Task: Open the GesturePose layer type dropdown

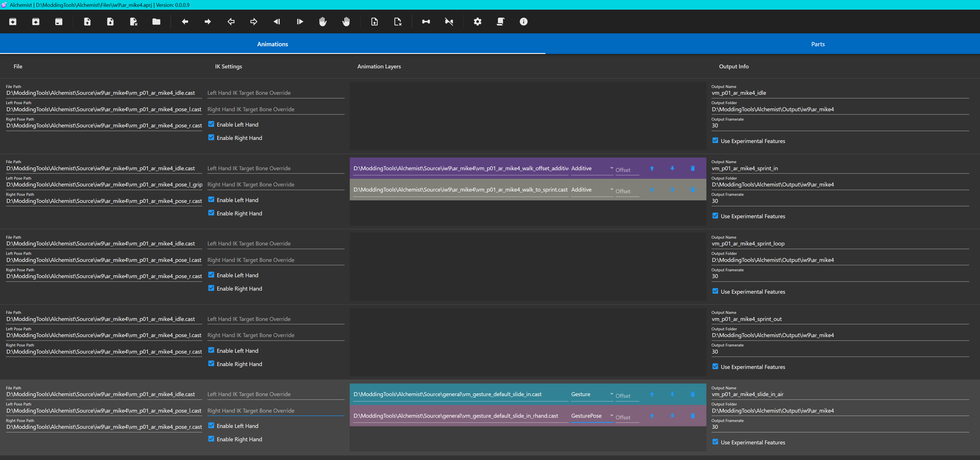Action: pos(592,416)
